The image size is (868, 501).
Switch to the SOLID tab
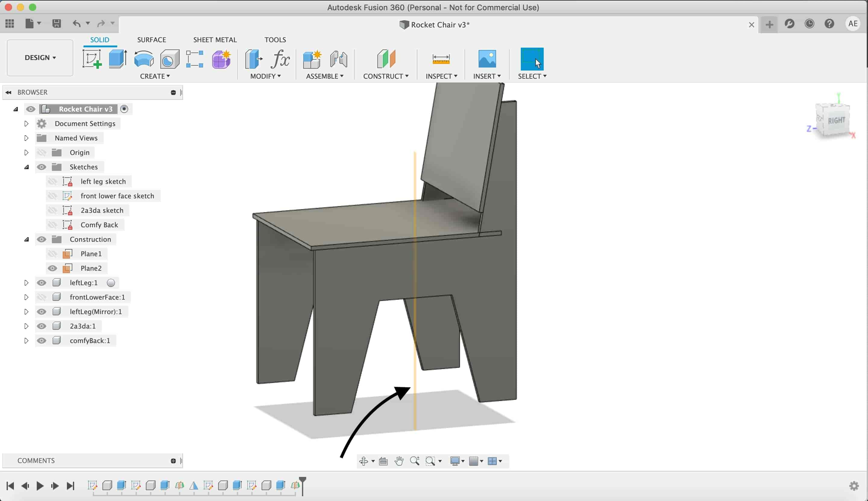[100, 39]
